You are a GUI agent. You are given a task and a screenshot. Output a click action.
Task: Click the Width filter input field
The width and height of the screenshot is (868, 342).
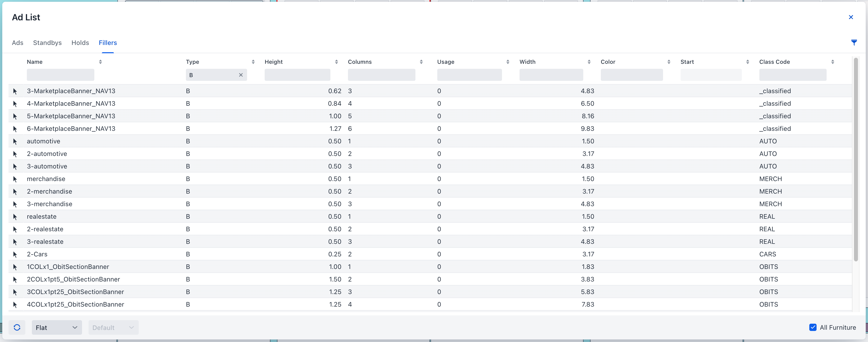click(x=551, y=75)
